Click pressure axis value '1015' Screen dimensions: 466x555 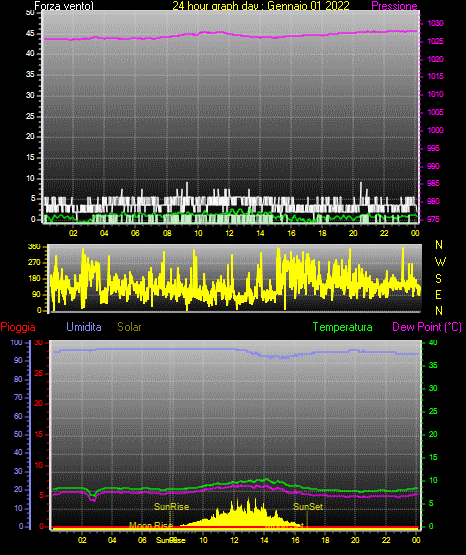[435, 76]
